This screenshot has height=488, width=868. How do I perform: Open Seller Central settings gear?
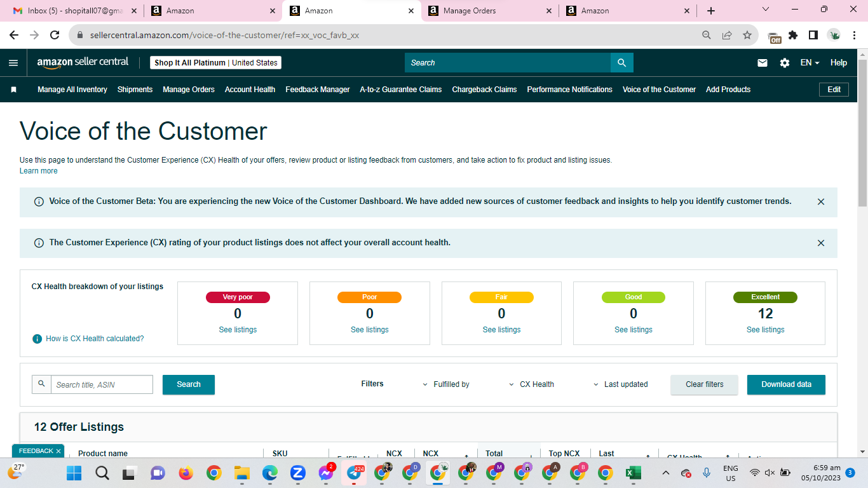(785, 63)
